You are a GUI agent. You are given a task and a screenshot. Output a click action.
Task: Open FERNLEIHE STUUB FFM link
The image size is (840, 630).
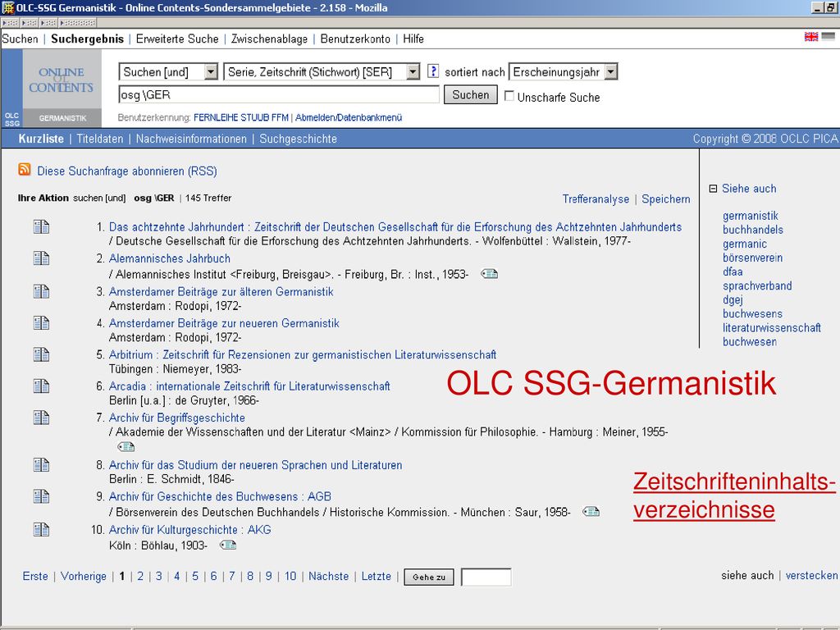(x=240, y=117)
